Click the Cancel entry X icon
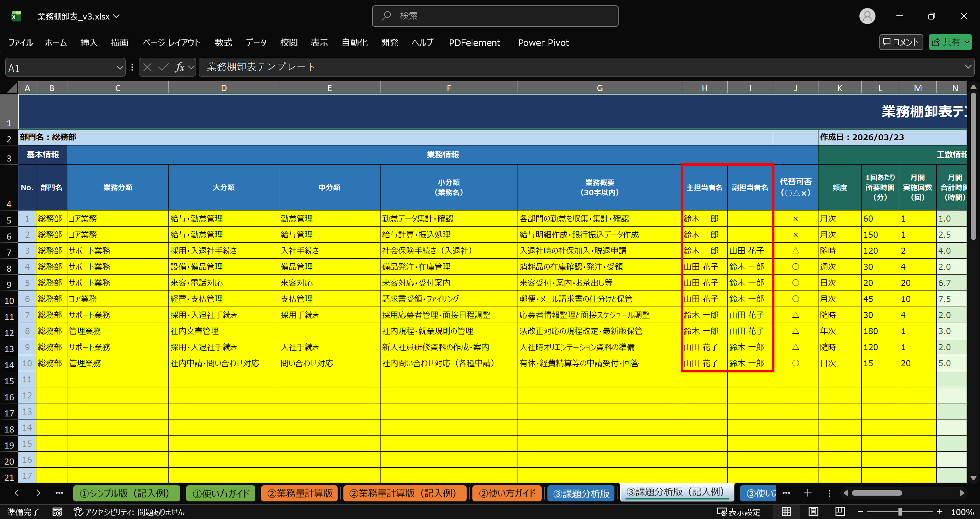The height and width of the screenshot is (519, 980). (x=147, y=67)
